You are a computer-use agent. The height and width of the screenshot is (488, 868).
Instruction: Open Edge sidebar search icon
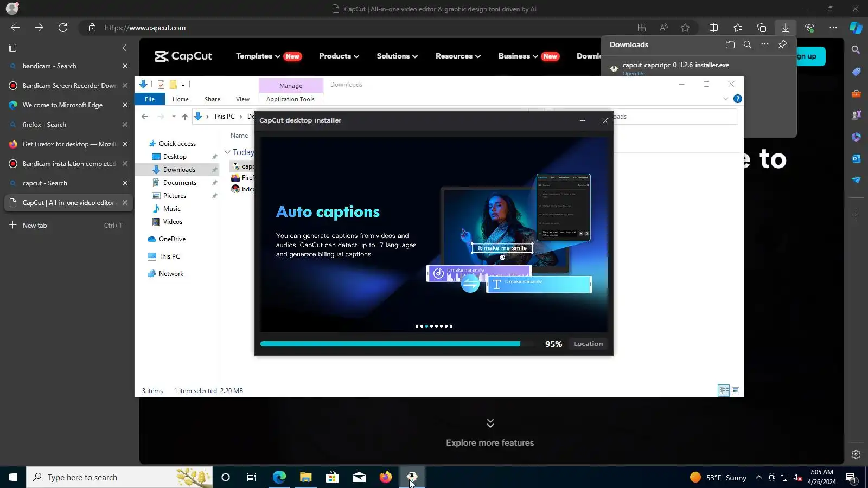coord(856,50)
